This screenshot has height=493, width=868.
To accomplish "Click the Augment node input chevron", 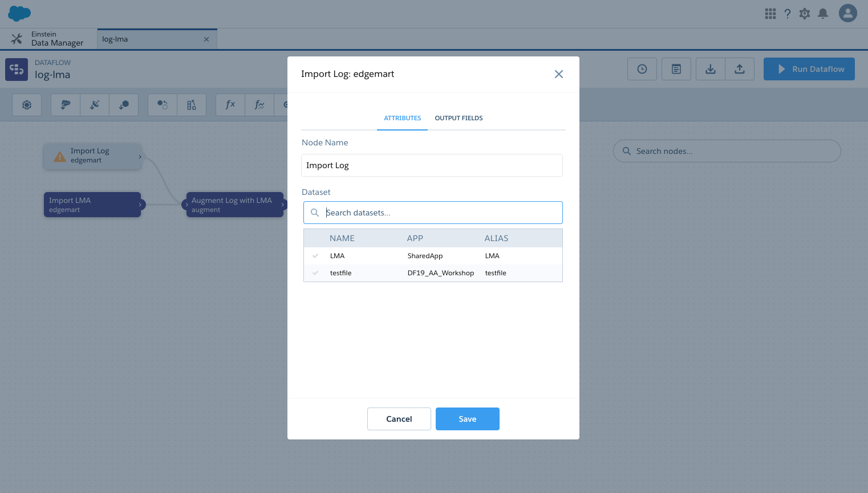I will point(186,205).
